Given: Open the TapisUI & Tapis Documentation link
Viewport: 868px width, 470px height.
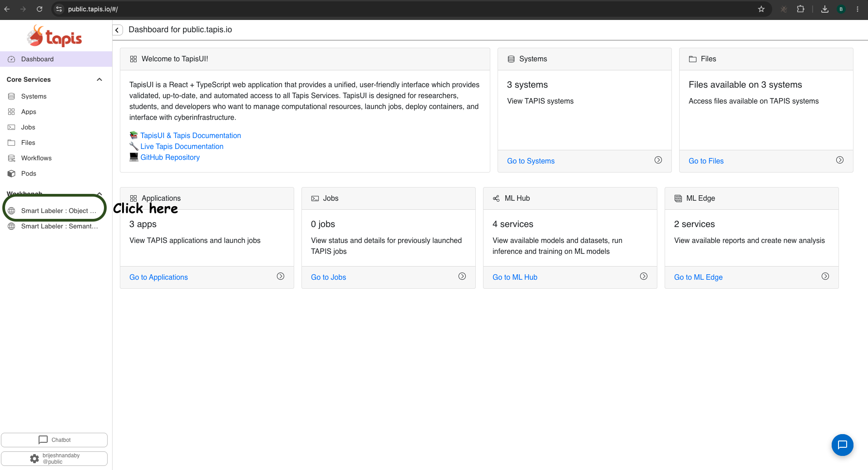Looking at the screenshot, I should 191,135.
